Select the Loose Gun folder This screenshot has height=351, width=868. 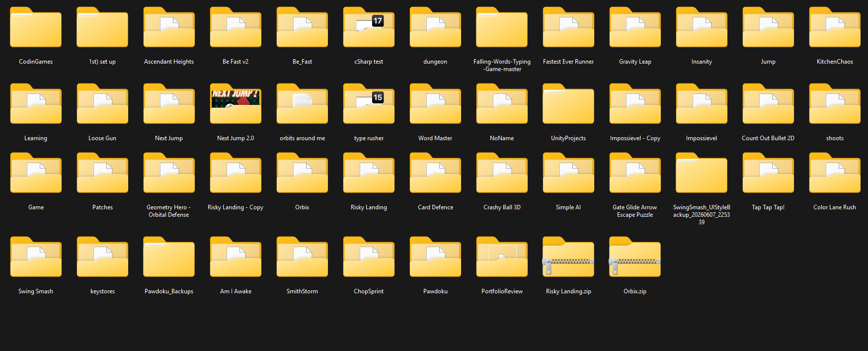[102, 104]
